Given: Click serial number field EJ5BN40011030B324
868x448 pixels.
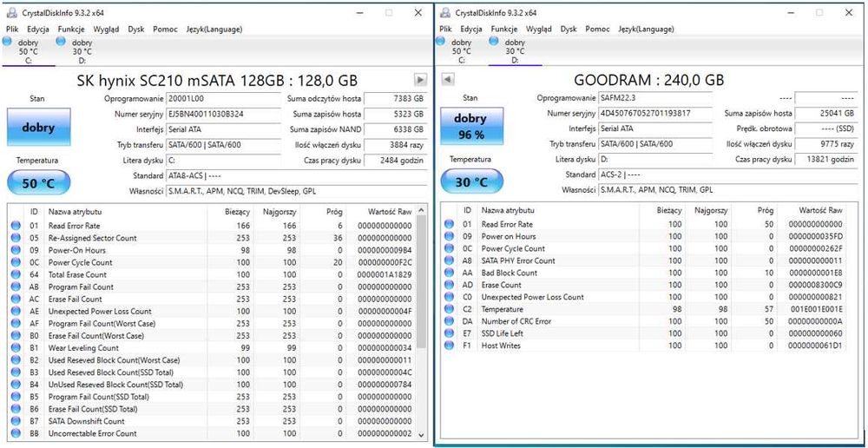Looking at the screenshot, I should point(223,114).
